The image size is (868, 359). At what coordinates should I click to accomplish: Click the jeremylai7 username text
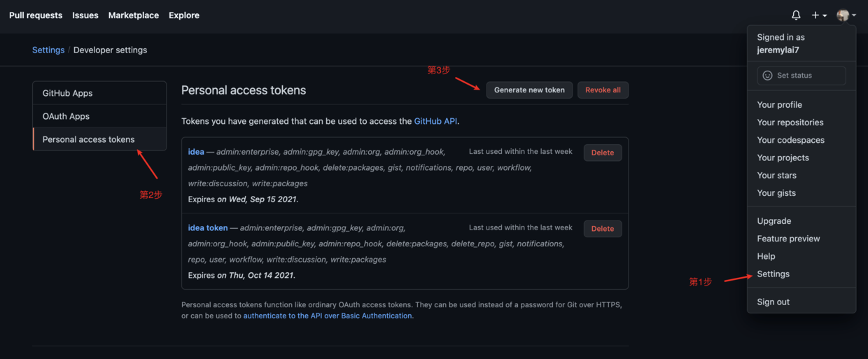point(778,50)
